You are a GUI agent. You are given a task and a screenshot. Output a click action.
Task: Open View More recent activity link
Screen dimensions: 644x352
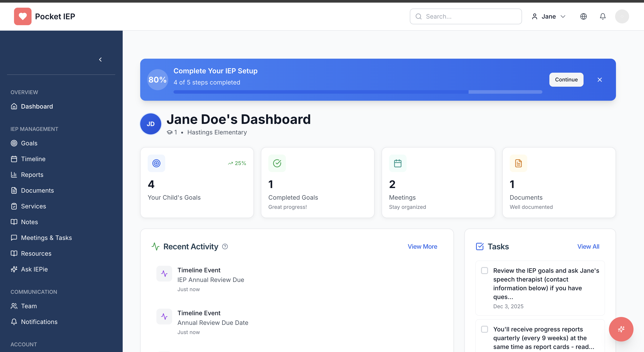click(422, 246)
